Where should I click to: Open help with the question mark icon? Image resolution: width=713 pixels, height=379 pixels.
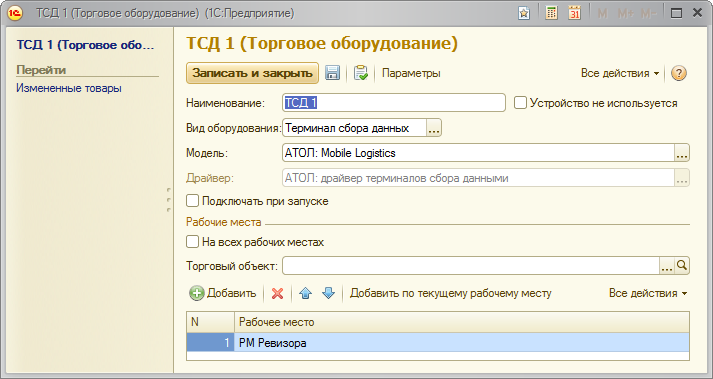tap(678, 73)
